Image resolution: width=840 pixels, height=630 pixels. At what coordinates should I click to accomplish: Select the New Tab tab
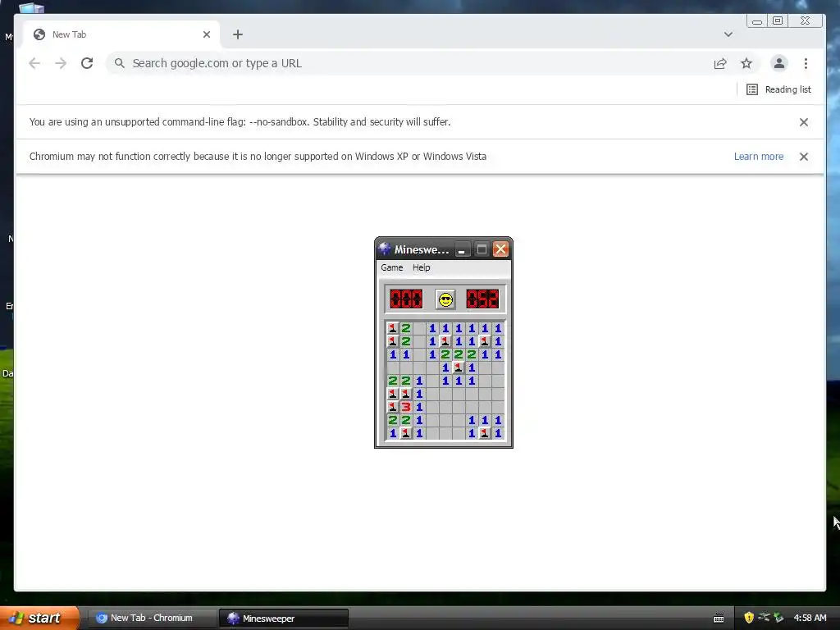click(121, 34)
